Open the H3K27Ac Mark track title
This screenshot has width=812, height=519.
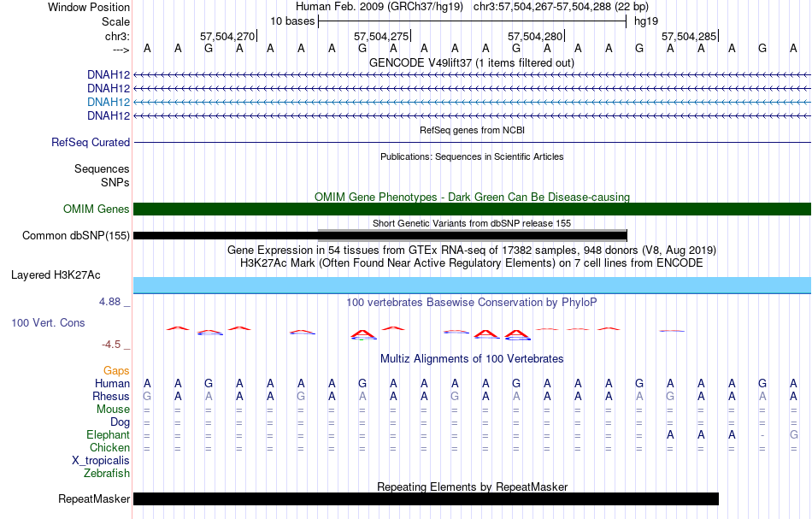pyautogui.click(x=472, y=263)
